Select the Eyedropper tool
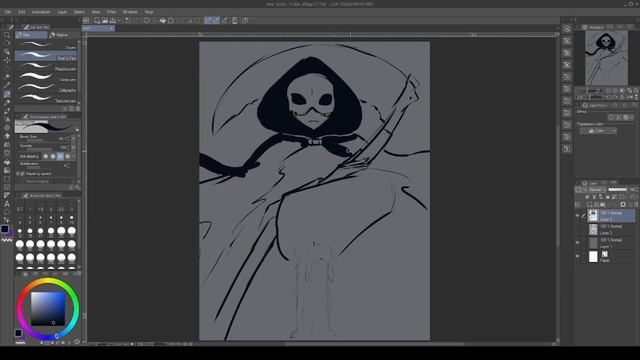 7,85
